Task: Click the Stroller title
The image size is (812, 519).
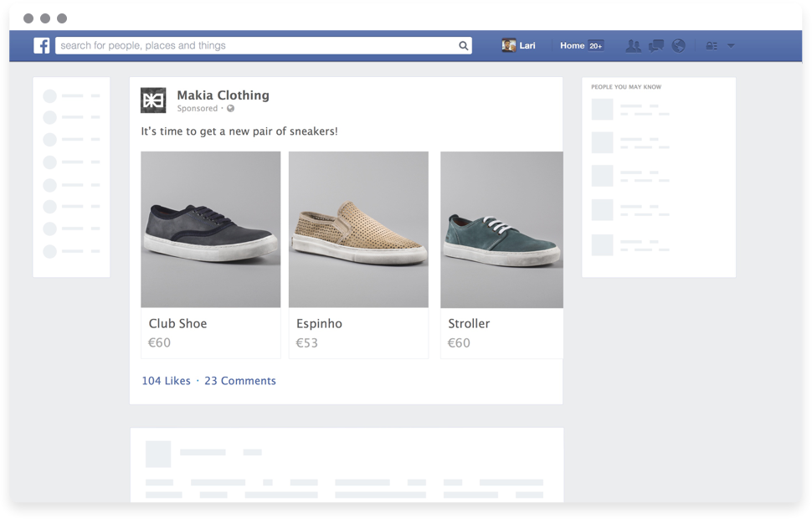Action: [469, 324]
